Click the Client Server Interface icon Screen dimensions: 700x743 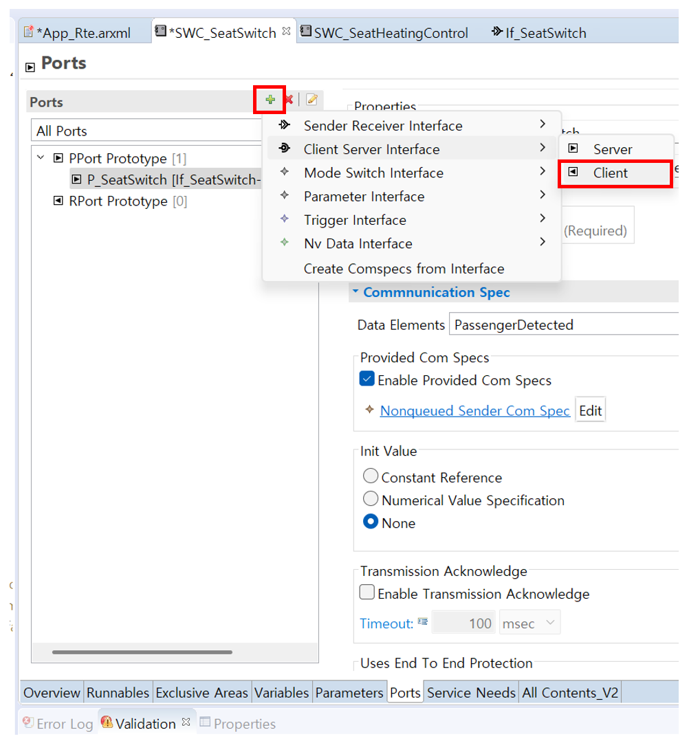(285, 148)
